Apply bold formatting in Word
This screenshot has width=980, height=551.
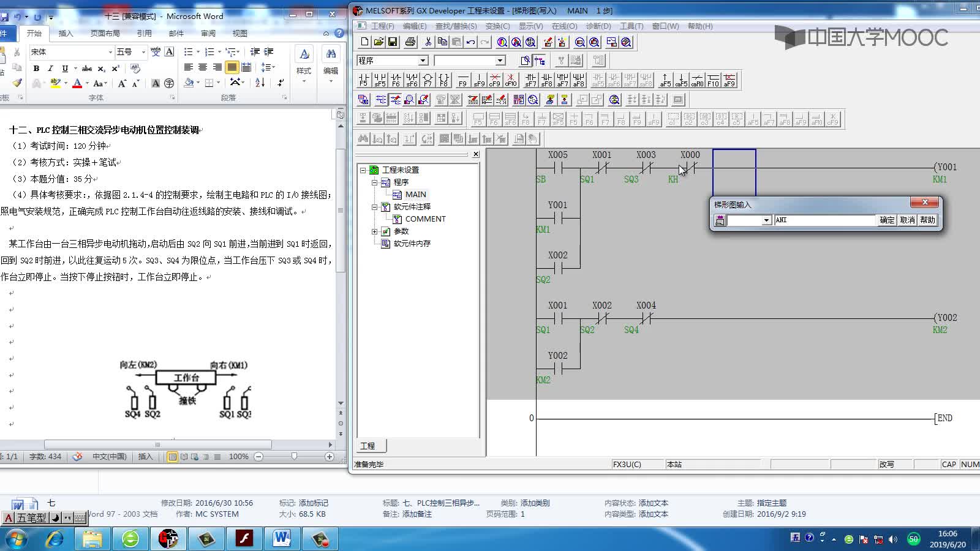click(x=36, y=68)
